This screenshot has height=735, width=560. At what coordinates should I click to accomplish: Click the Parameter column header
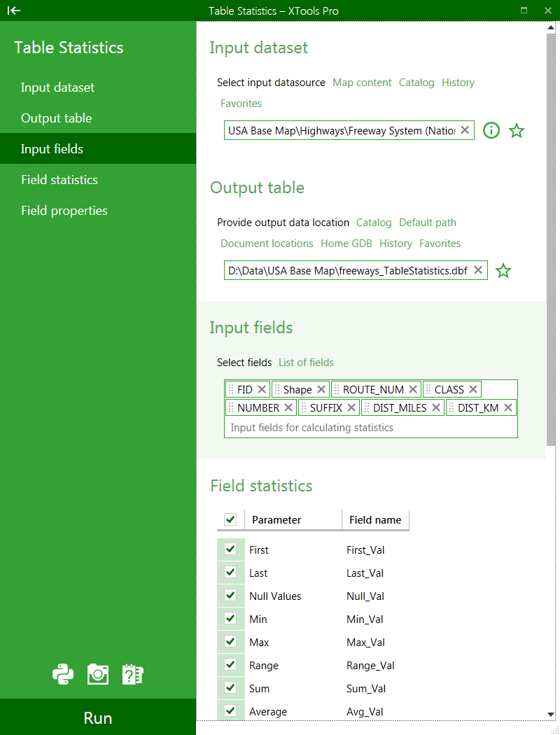[x=293, y=520]
